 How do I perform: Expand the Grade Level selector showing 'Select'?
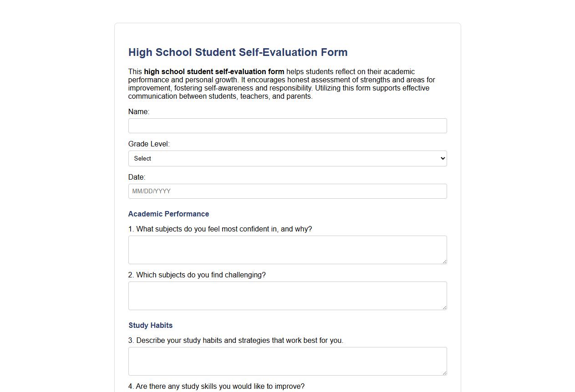[x=287, y=158]
